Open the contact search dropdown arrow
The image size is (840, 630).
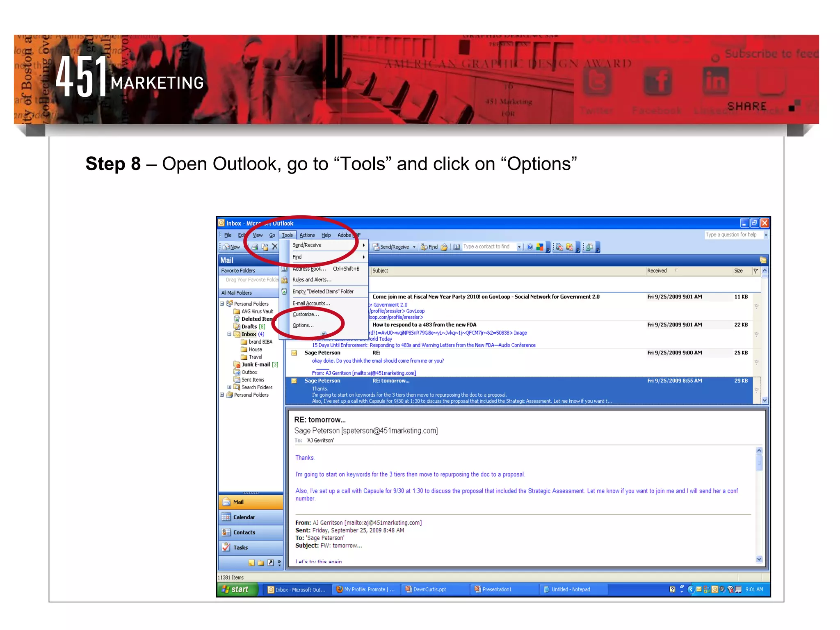[x=519, y=247]
